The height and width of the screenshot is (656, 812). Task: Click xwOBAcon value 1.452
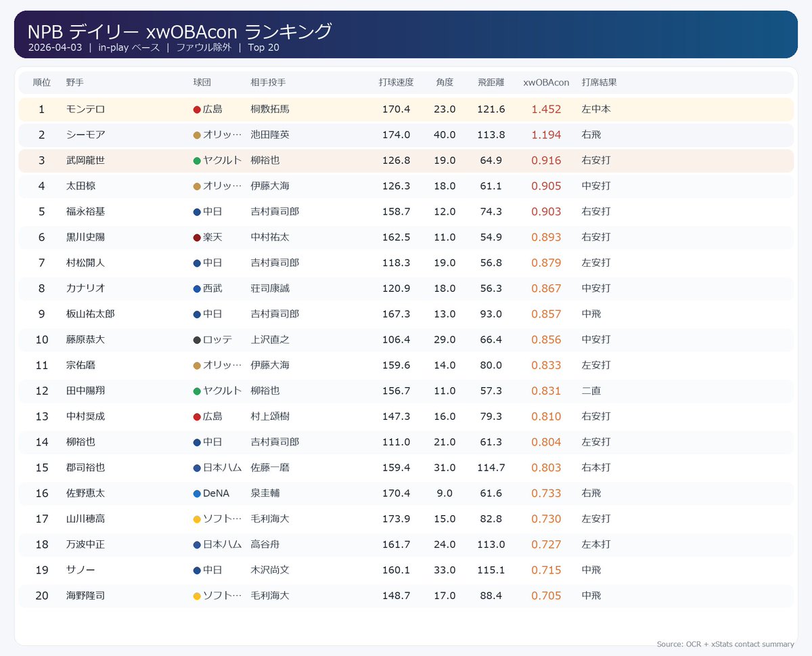(x=546, y=109)
